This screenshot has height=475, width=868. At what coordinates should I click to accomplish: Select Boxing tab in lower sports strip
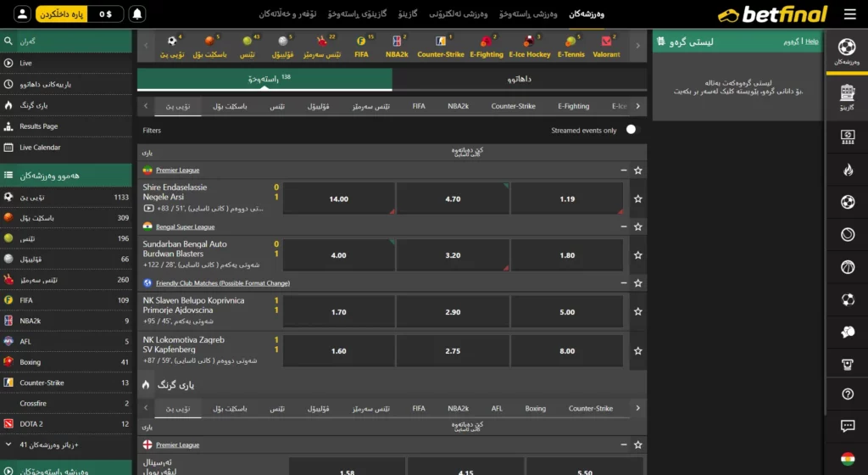[536, 409]
